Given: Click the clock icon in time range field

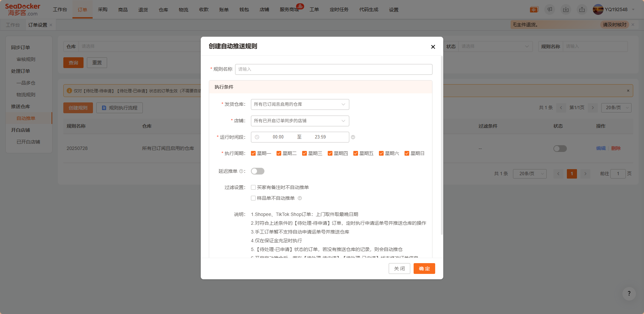Looking at the screenshot, I should point(257,137).
